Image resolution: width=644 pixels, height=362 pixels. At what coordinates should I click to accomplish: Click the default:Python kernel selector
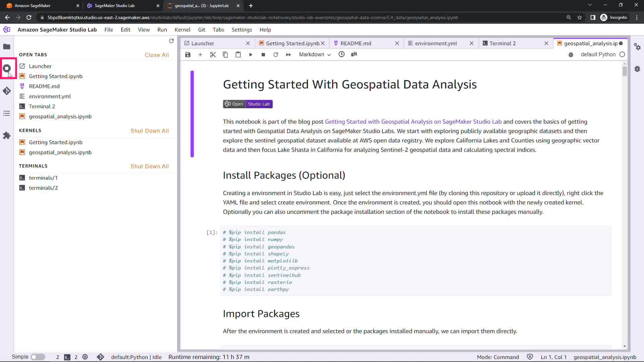598,55
